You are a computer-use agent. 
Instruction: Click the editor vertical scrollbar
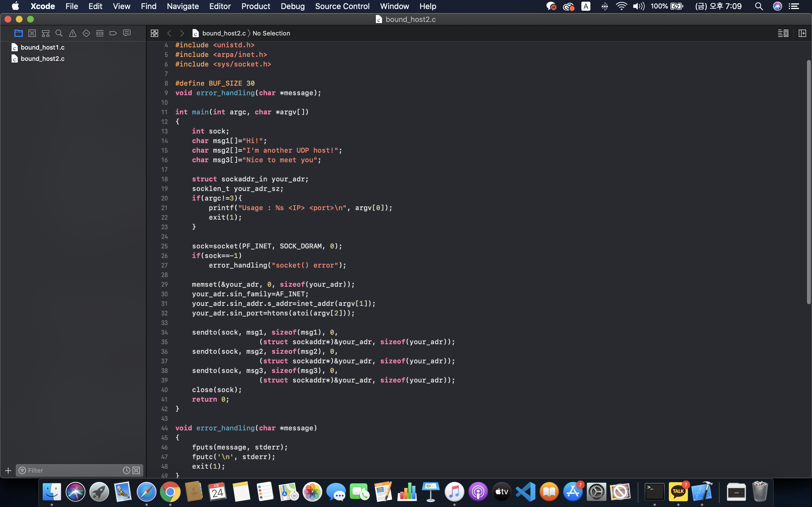[x=808, y=181]
